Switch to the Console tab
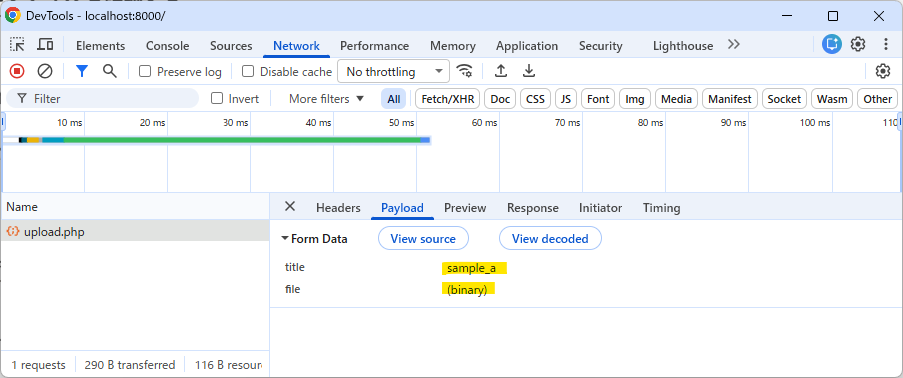Screen dimensions: 903x378 tap(168, 46)
